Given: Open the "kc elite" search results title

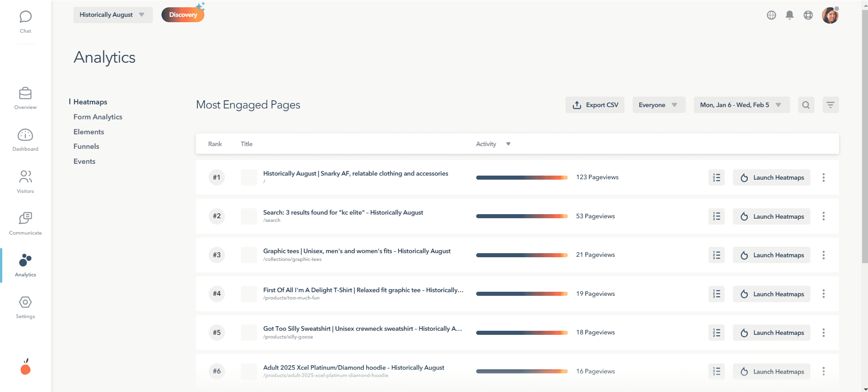Looking at the screenshot, I should [x=343, y=212].
